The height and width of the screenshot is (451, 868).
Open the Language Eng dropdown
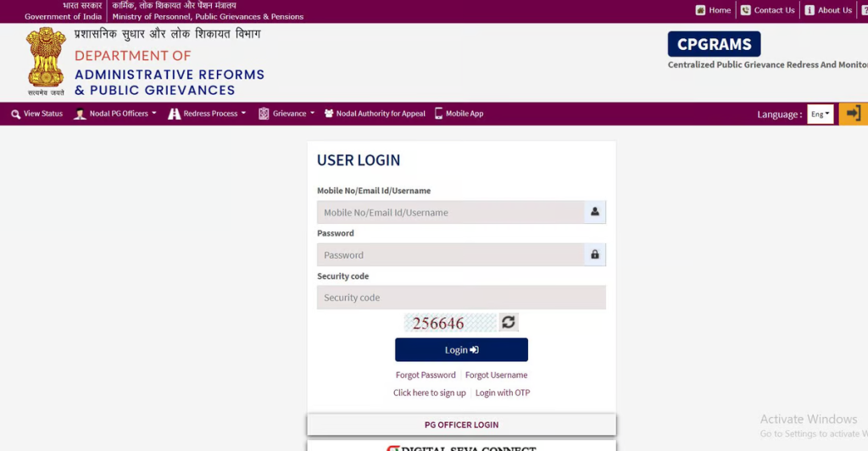(x=820, y=114)
